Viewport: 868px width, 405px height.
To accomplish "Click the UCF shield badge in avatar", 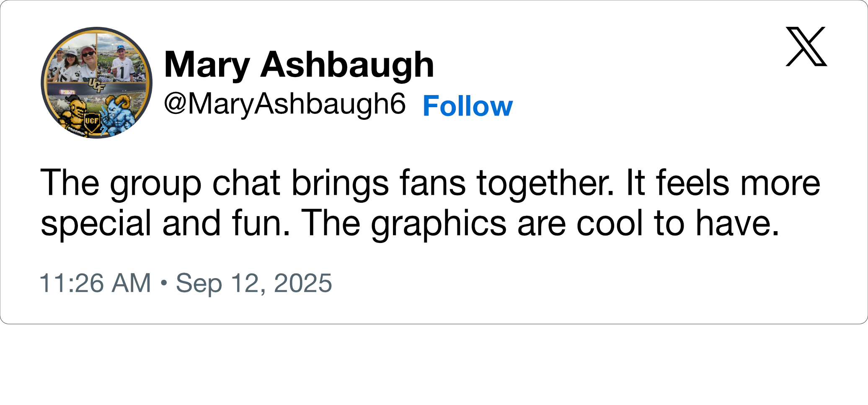I will click(92, 122).
